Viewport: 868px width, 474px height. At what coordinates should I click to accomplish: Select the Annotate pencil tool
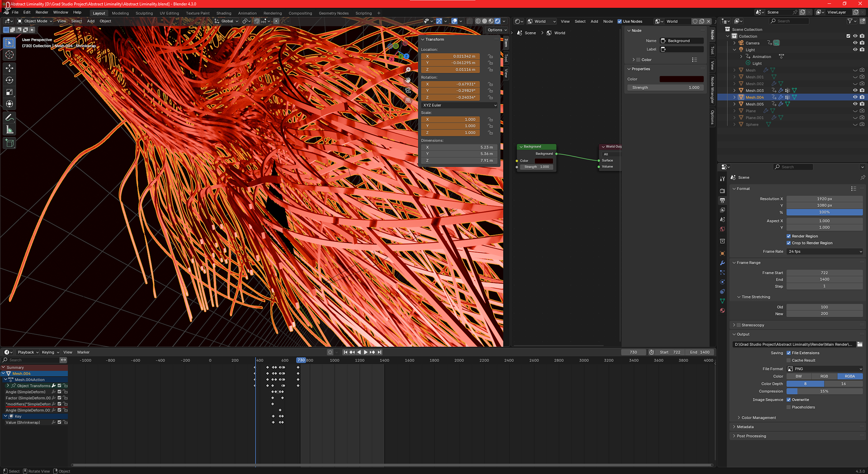(x=9, y=117)
